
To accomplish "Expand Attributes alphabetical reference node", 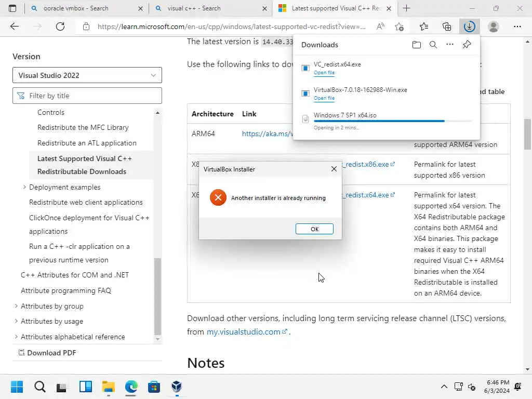I will 16,336.
